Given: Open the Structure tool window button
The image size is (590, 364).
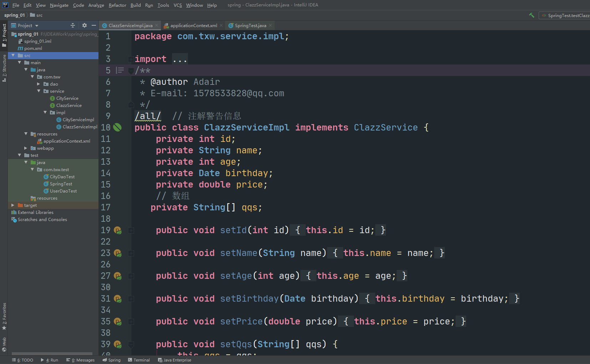Looking at the screenshot, I should [x=4, y=68].
